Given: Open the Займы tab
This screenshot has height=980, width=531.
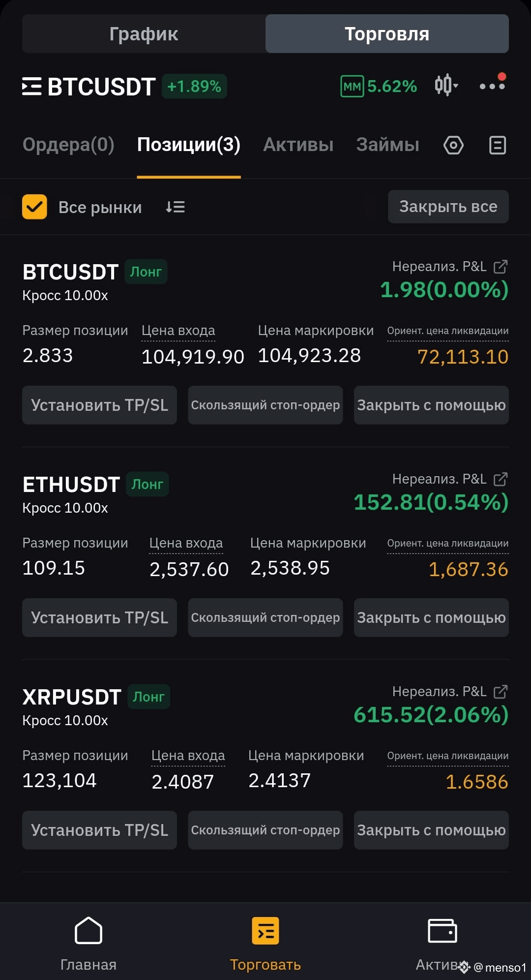Looking at the screenshot, I should (388, 145).
